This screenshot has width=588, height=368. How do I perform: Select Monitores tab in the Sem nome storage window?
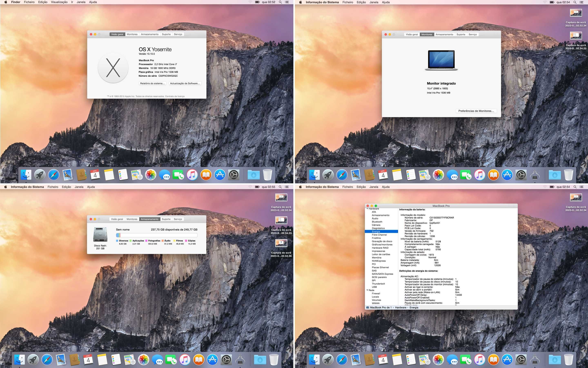click(132, 219)
